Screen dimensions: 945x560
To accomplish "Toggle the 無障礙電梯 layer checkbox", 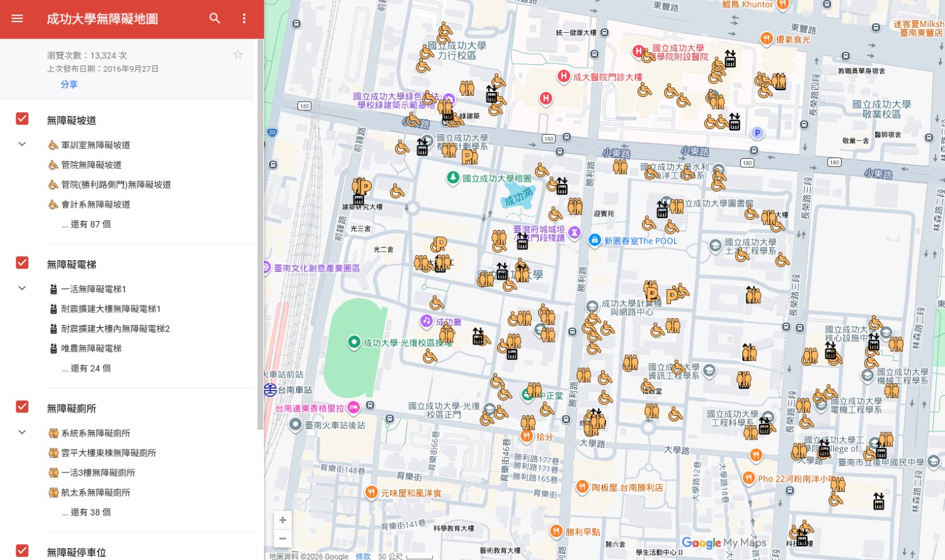I will pos(22,263).
